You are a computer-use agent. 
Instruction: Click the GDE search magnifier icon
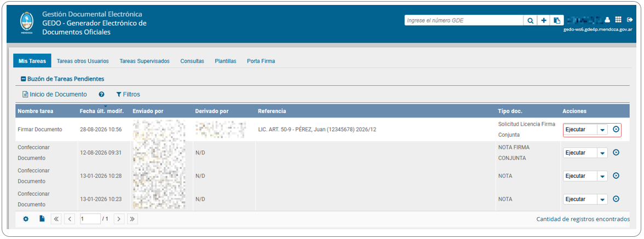530,20
